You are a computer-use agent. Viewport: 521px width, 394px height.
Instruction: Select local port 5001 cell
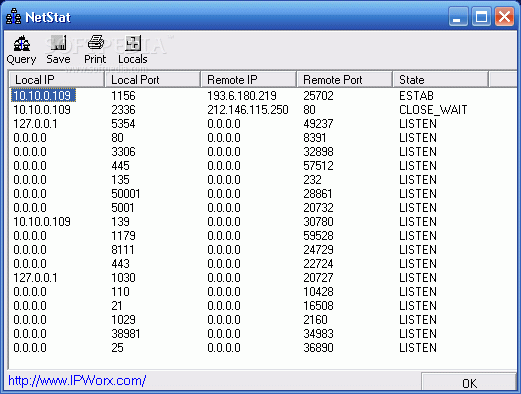(x=123, y=208)
